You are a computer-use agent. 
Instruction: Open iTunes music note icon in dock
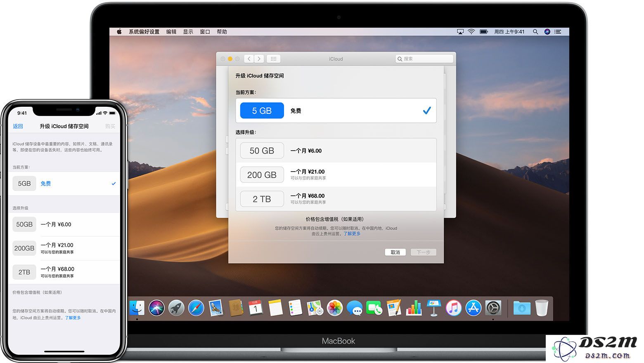pyautogui.click(x=454, y=308)
